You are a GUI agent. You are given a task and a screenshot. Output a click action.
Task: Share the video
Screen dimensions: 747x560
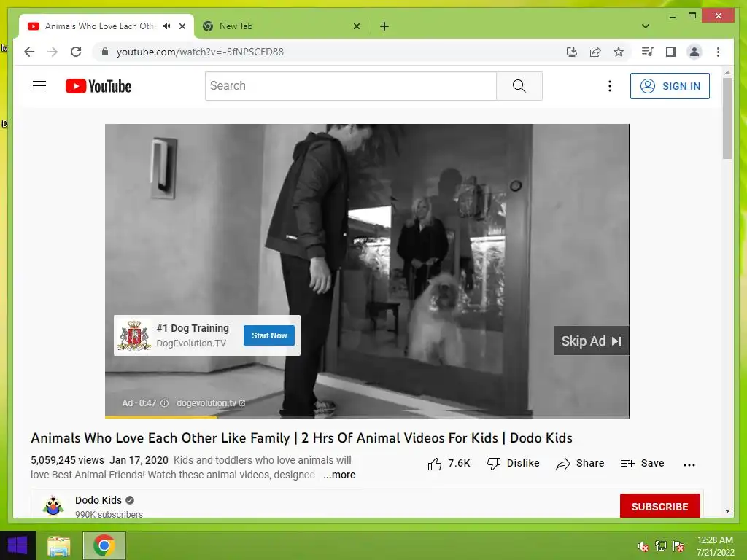[x=580, y=463]
